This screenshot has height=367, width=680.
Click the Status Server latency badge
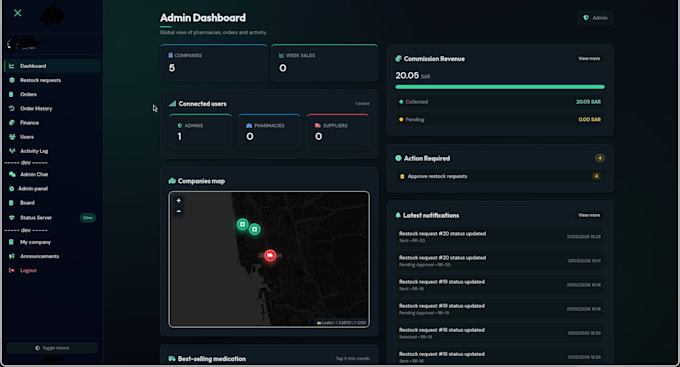click(x=88, y=218)
